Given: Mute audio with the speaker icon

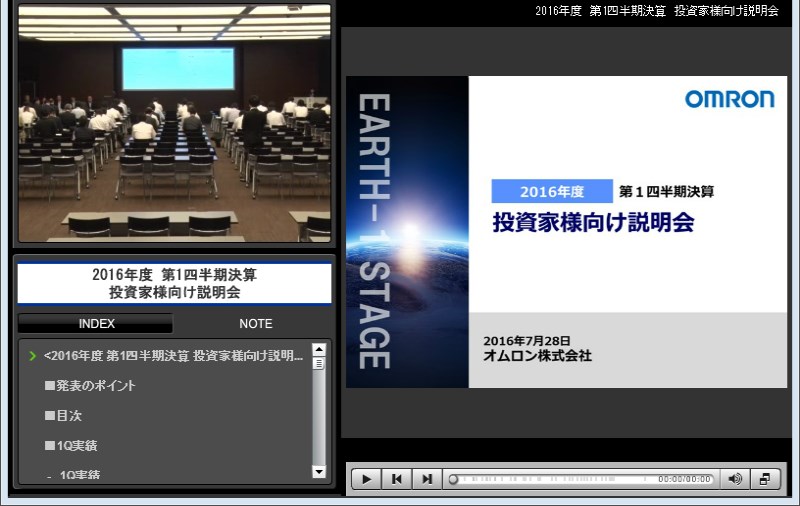Looking at the screenshot, I should click(735, 479).
